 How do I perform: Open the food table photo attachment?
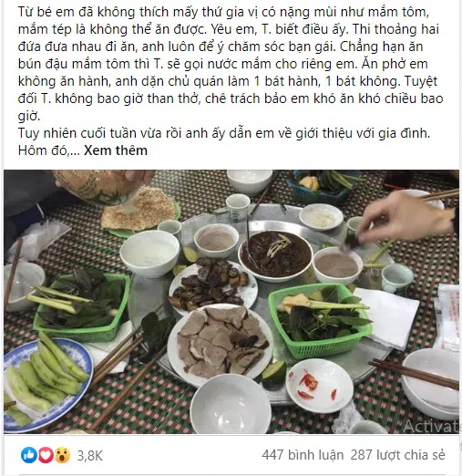click(x=231, y=302)
